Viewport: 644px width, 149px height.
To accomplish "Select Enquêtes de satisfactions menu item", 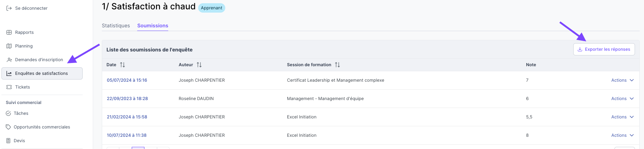I will tap(42, 73).
